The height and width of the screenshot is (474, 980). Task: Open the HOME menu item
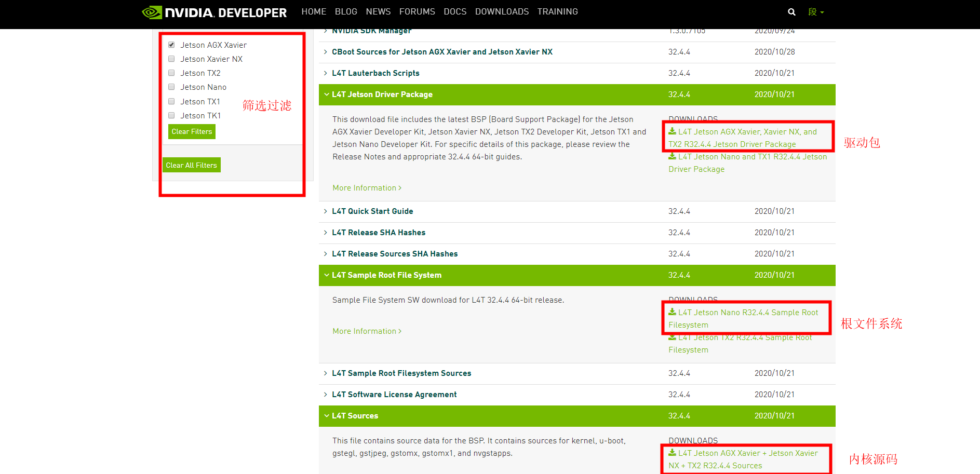[x=314, y=11]
